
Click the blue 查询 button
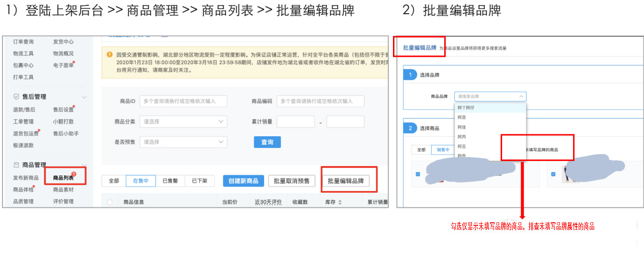pyautogui.click(x=267, y=142)
